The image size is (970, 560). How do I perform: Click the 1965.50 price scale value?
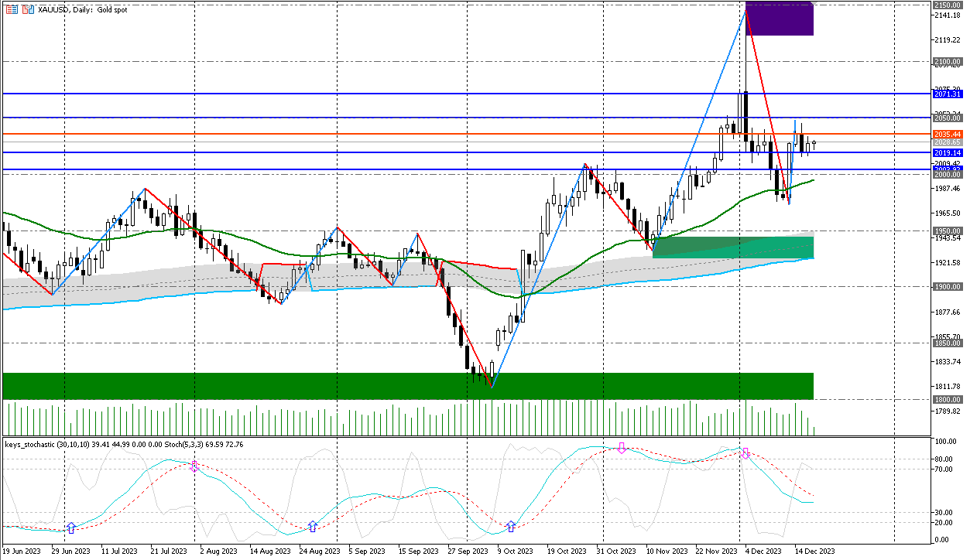[948, 213]
